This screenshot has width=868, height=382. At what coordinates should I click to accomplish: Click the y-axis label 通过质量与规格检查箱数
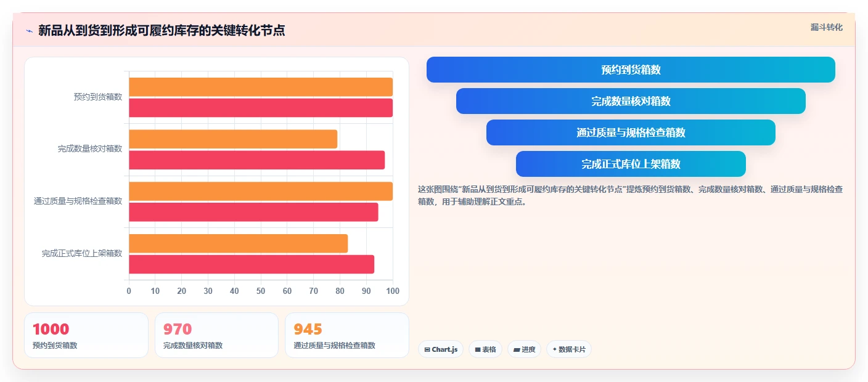(78, 201)
